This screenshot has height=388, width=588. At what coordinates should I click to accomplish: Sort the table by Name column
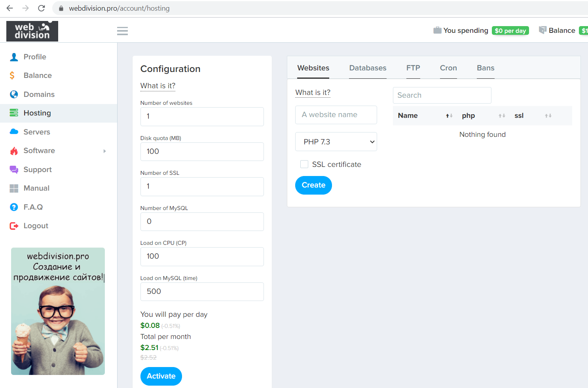(x=449, y=115)
